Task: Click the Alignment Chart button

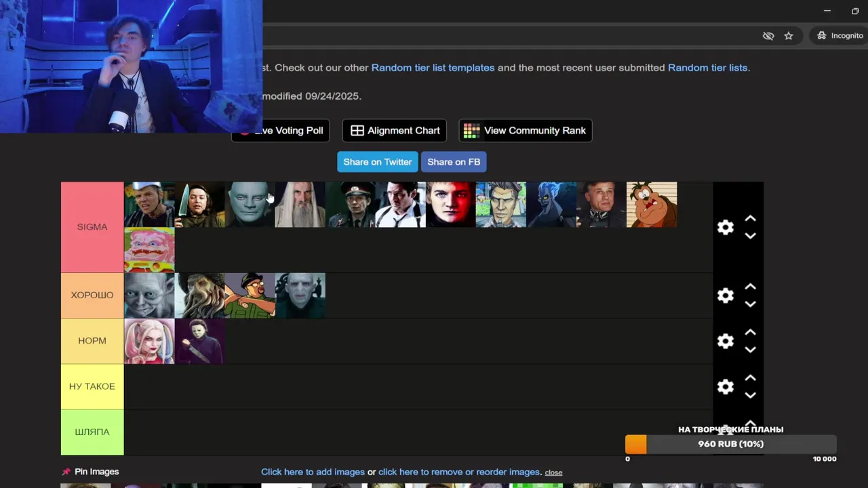Action: point(395,131)
